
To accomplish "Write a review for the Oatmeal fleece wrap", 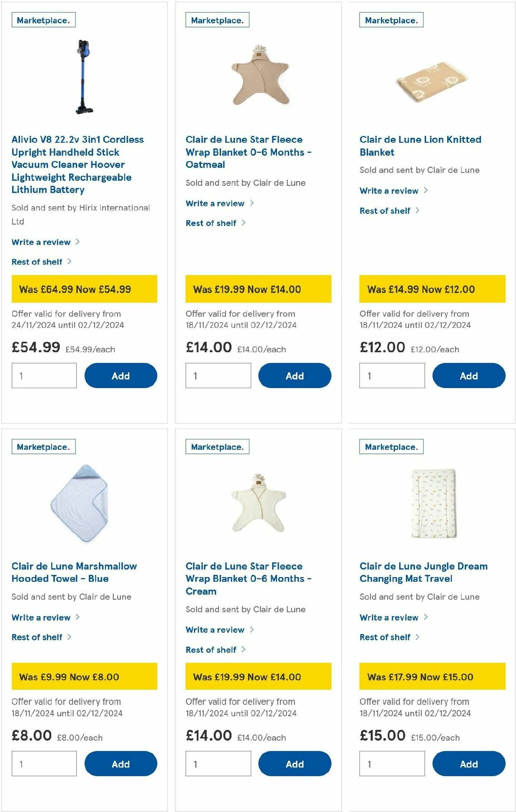I will click(x=216, y=203).
